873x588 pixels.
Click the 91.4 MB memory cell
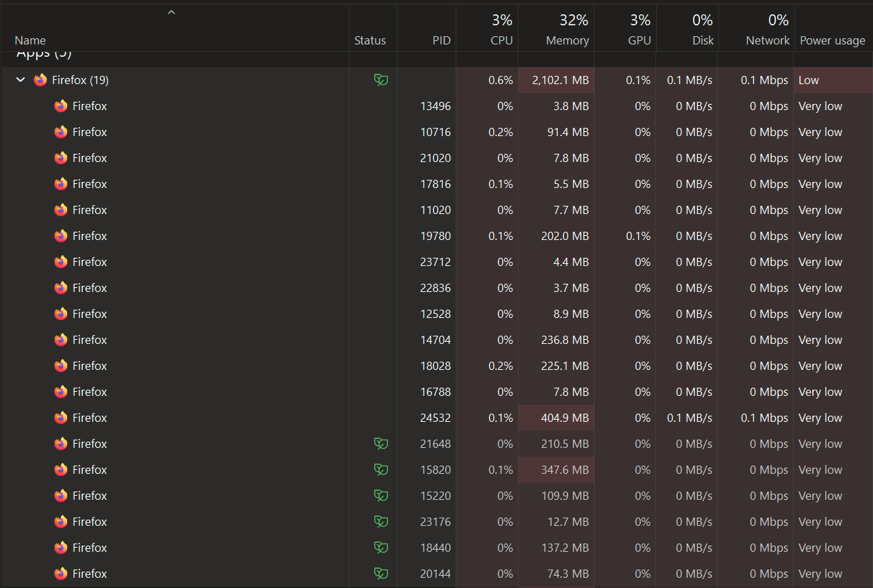pos(556,132)
